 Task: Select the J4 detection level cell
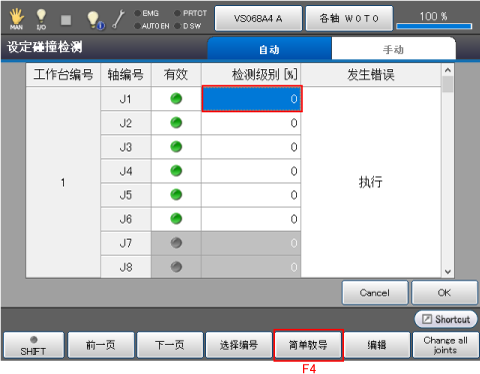coord(251,171)
